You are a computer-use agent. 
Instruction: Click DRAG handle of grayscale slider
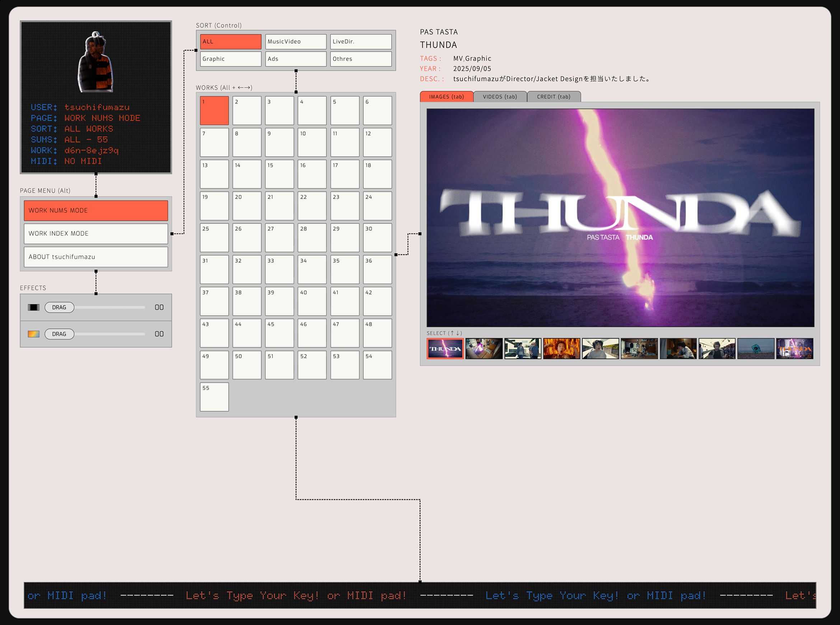(x=59, y=307)
